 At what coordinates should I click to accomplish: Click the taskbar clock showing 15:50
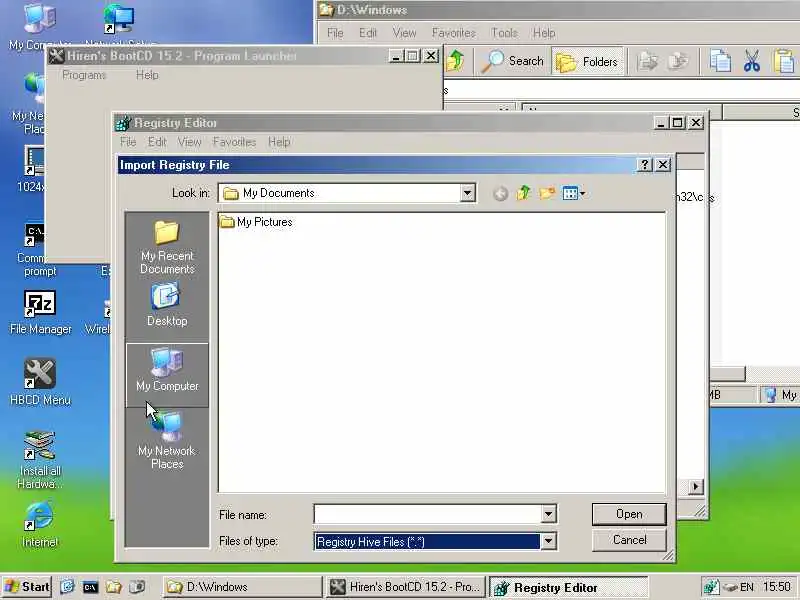tap(777, 587)
